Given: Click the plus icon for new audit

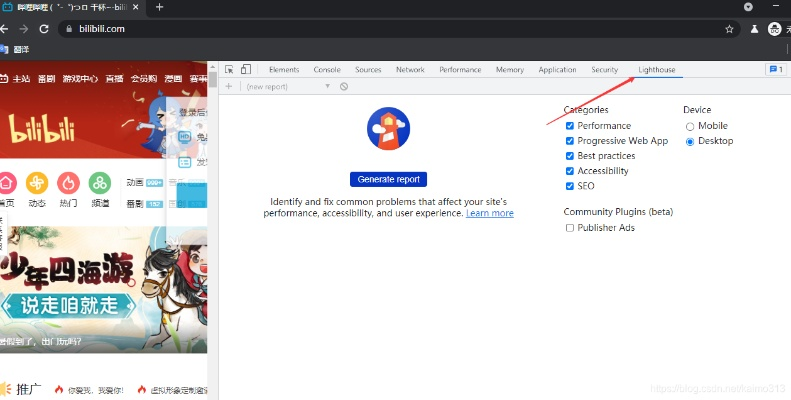Looking at the screenshot, I should tap(229, 87).
